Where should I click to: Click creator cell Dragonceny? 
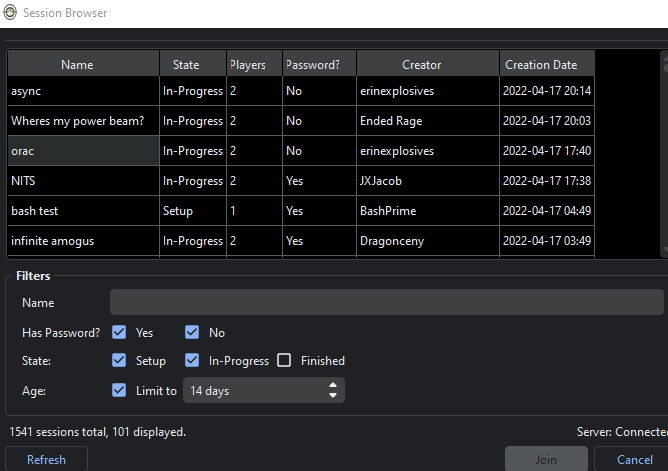(428, 241)
